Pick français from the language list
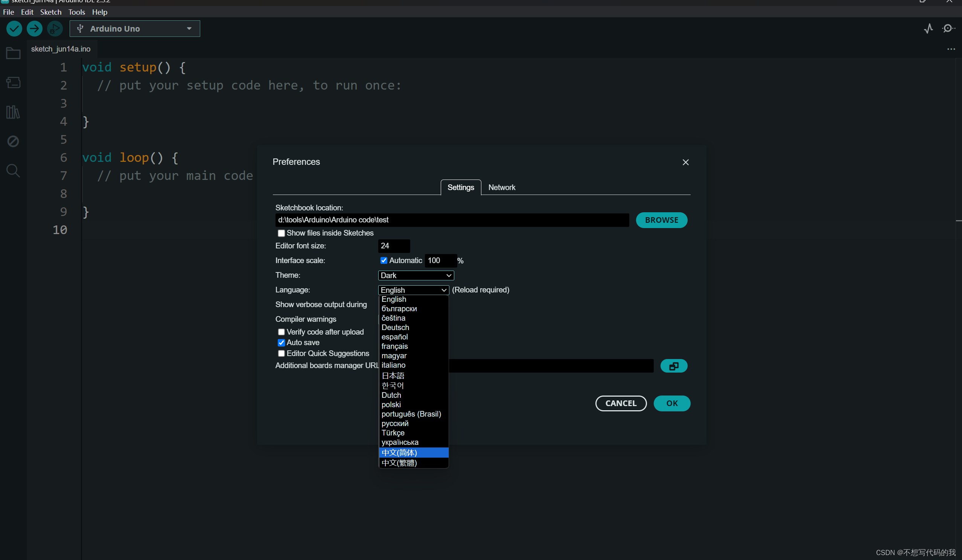This screenshot has width=962, height=560. pyautogui.click(x=413, y=347)
